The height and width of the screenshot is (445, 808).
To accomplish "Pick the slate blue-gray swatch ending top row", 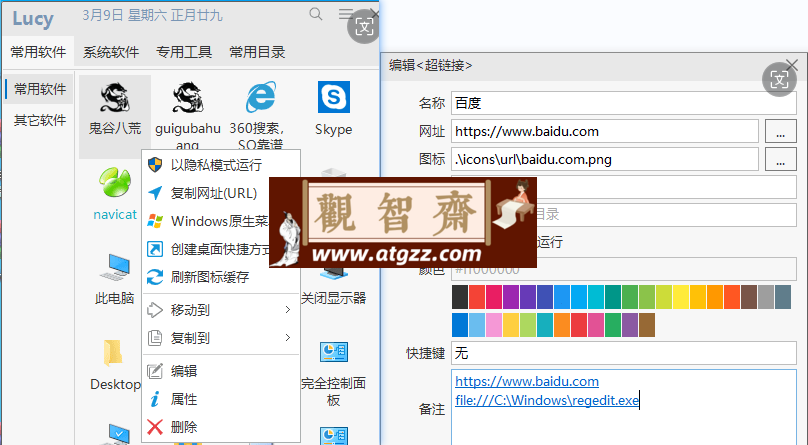I will (783, 297).
